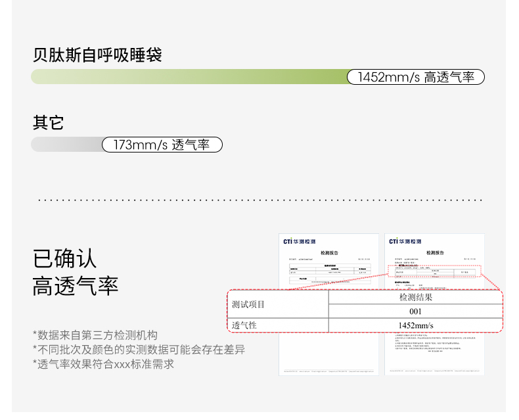Click the 已确认 headline text
Image resolution: width=519 pixels, height=420 pixels.
(x=64, y=258)
